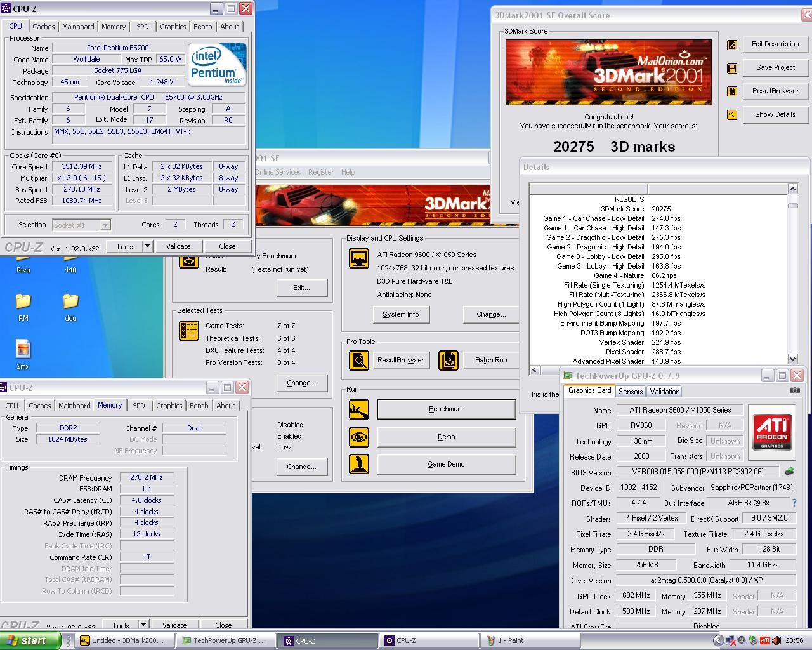Click the Save Project floppy disk icon
Screen dimensions: 812x650
coord(732,68)
